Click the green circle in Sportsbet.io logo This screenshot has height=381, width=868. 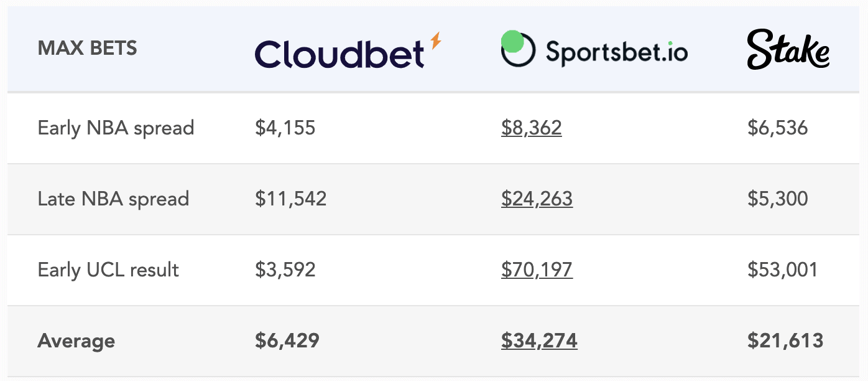click(513, 42)
